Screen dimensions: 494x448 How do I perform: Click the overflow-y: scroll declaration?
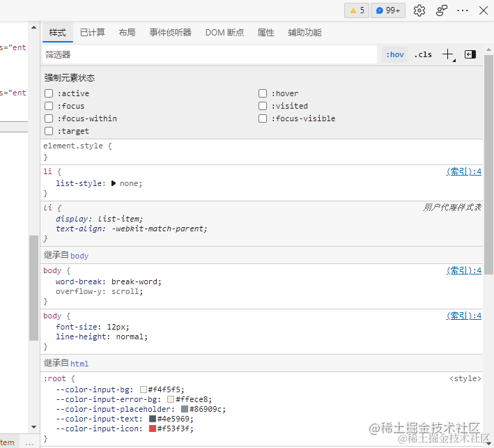99,291
